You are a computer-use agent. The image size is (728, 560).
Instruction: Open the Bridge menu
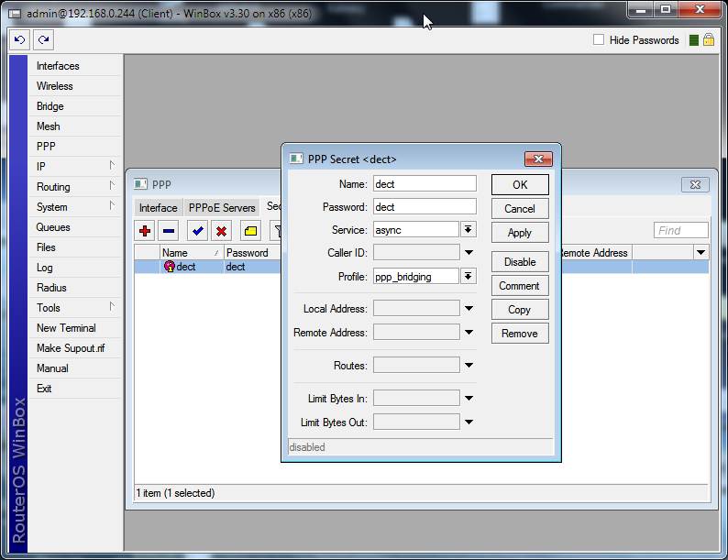(x=50, y=106)
